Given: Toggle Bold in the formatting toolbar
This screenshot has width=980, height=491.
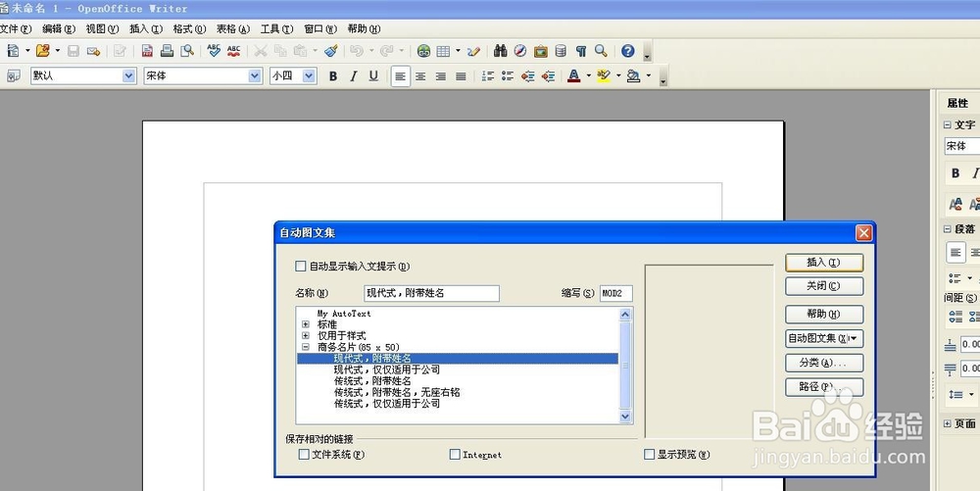Looking at the screenshot, I should coord(333,76).
